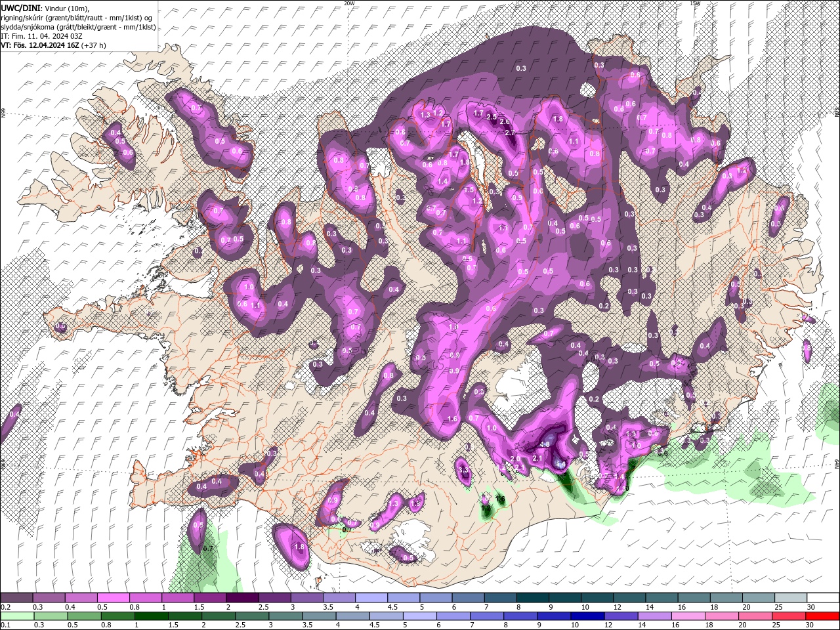Pick the white swatch labeled 30 in upper scale

pos(822,598)
